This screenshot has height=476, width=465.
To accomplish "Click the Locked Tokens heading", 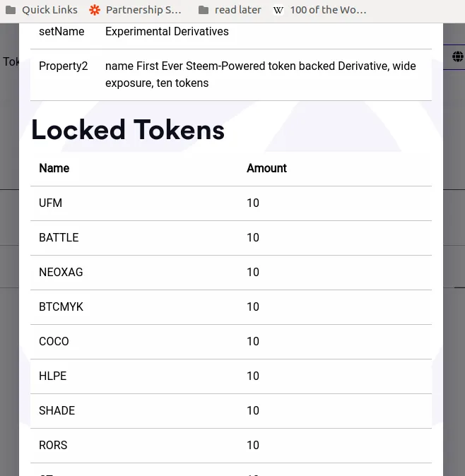I will point(128,130).
